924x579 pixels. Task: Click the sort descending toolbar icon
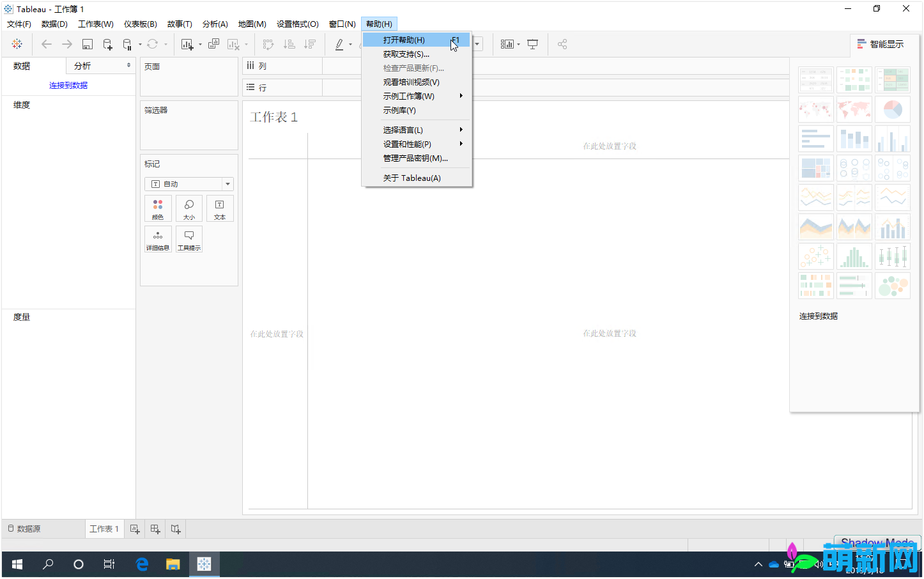coord(310,44)
